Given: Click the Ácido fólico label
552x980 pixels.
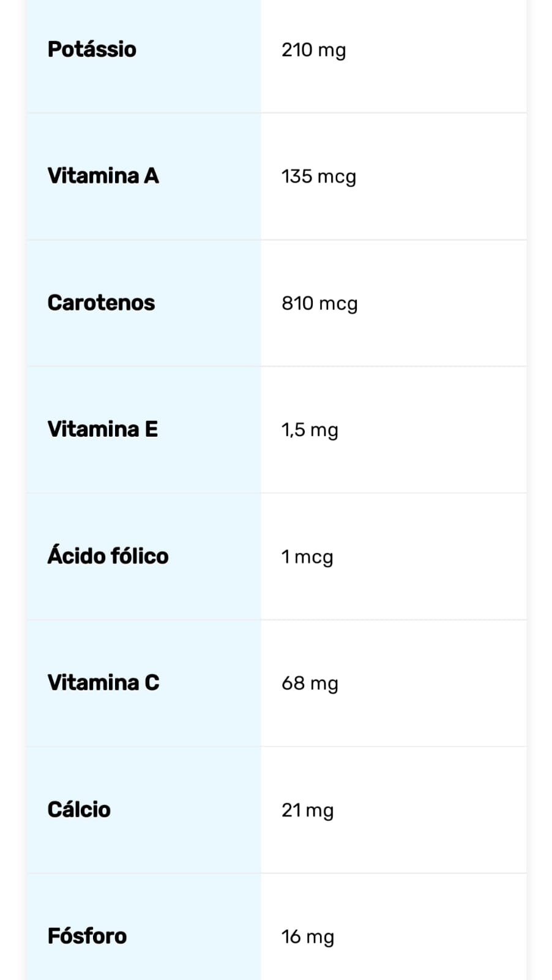Looking at the screenshot, I should click(108, 556).
